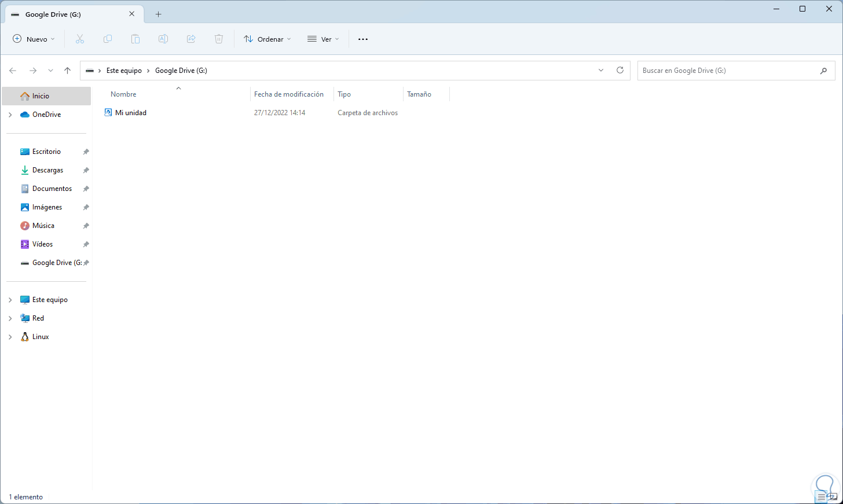Click the Share icon in toolbar

(191, 39)
